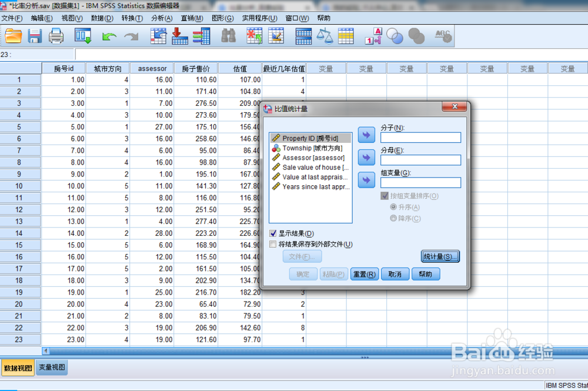Open the Variables info icon
Screen dimensions: 588x391
pyautogui.click(x=201, y=36)
